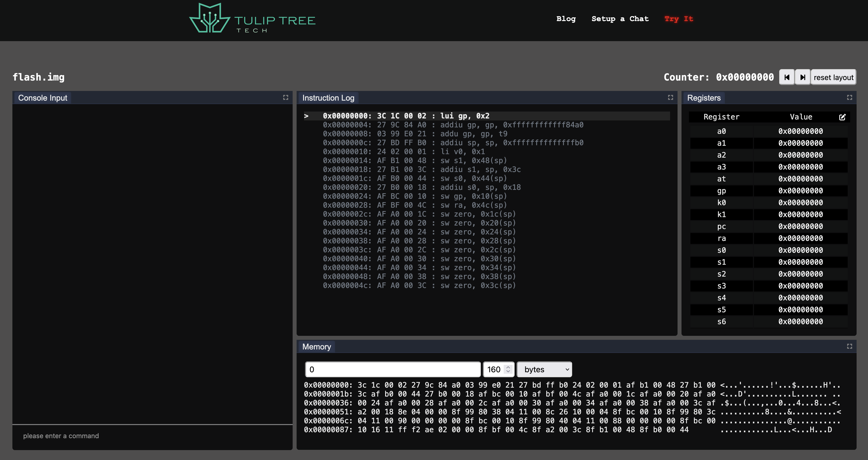Click the s0 register name cell
This screenshot has height=460, width=868.
tap(721, 250)
